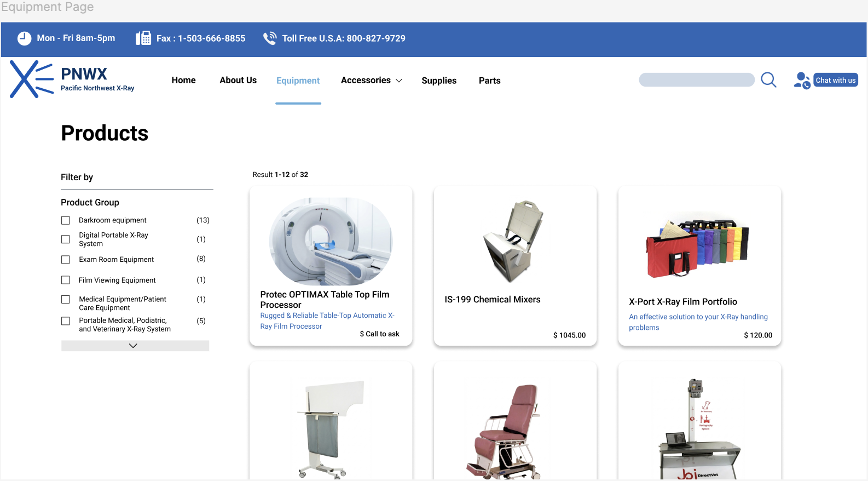Click the toll free number 800-827-9729
This screenshot has width=868, height=481.
(x=376, y=38)
